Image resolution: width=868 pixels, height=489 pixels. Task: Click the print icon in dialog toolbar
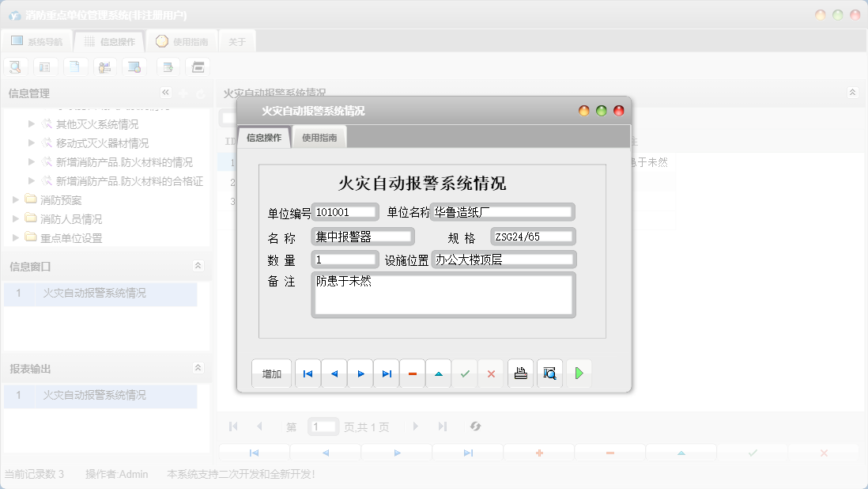[520, 373]
